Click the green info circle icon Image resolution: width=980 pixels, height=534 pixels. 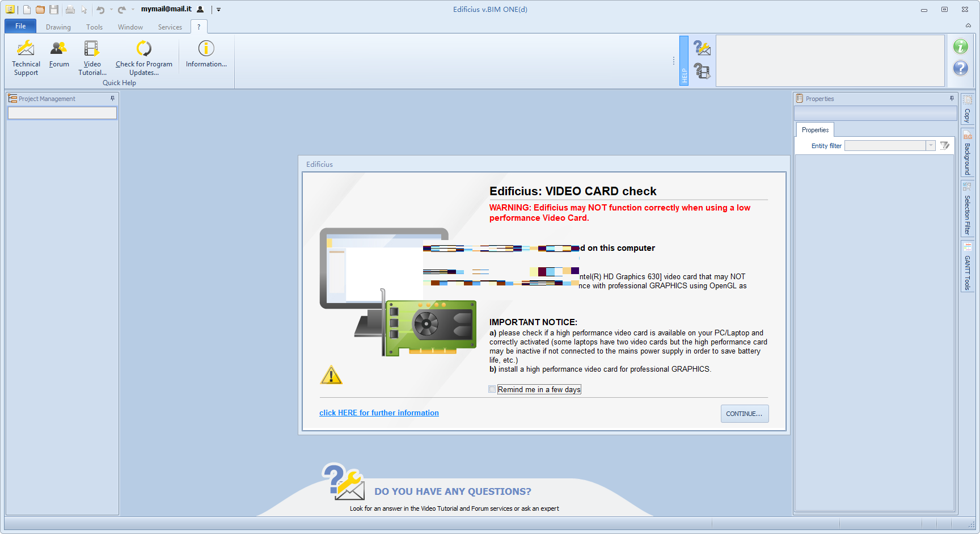coord(961,47)
